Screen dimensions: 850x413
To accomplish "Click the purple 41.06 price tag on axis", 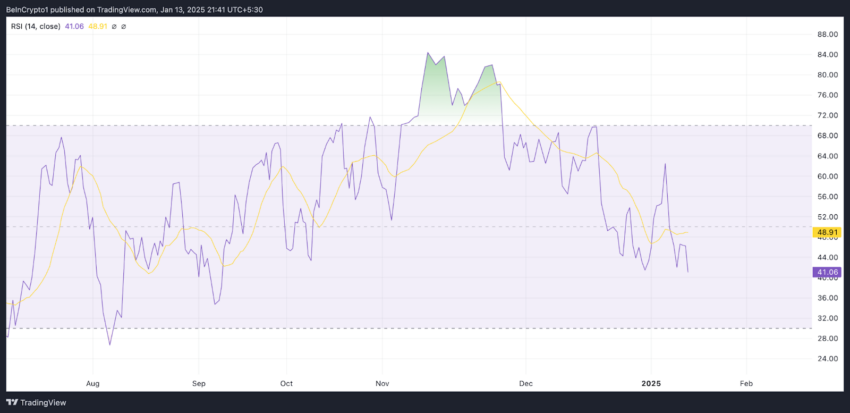I will click(826, 272).
